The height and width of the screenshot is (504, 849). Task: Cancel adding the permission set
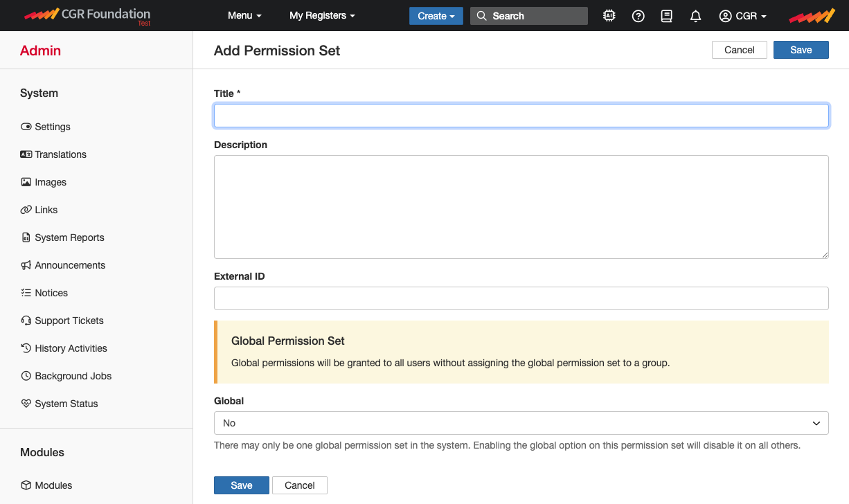[x=739, y=49]
